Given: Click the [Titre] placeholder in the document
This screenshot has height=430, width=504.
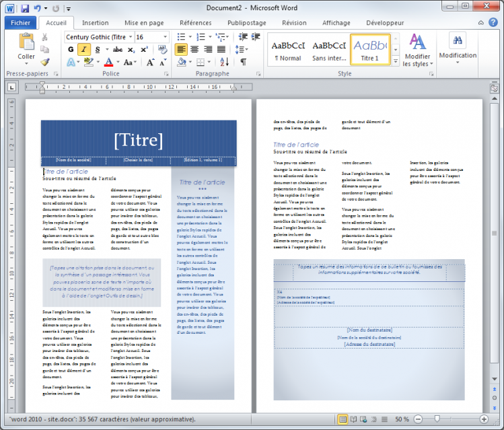Looking at the screenshot, I should pyautogui.click(x=138, y=140).
